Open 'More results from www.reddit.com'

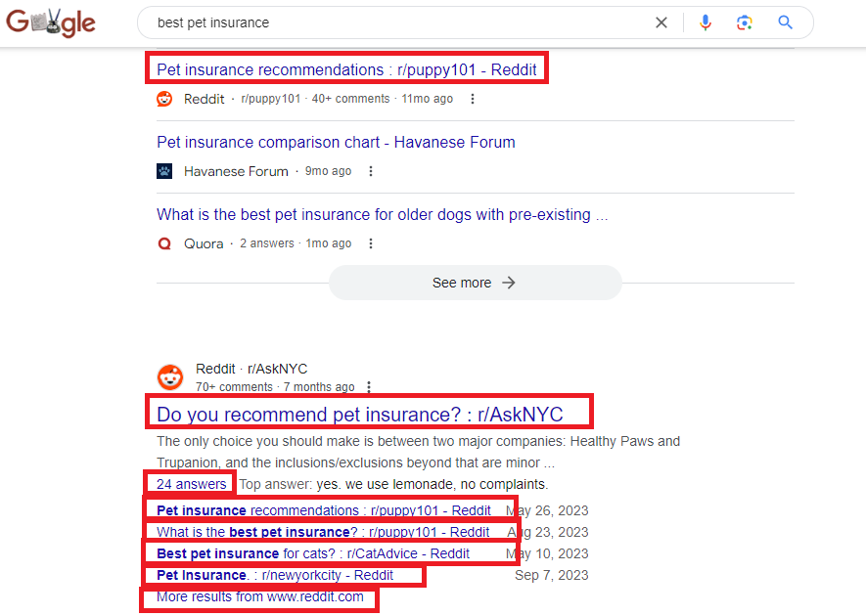[x=260, y=596]
